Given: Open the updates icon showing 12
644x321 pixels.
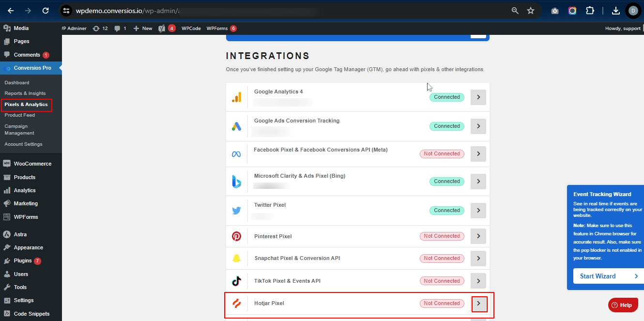Looking at the screenshot, I should (100, 29).
